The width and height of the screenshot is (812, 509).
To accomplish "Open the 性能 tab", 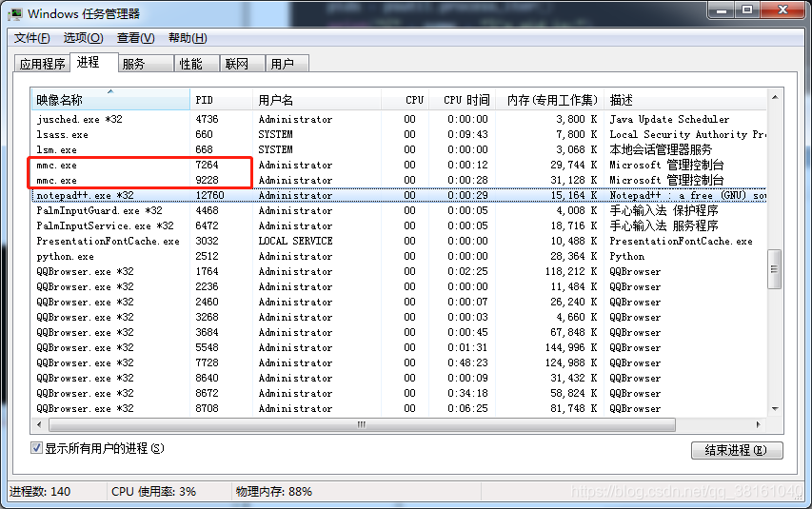I will [x=197, y=64].
